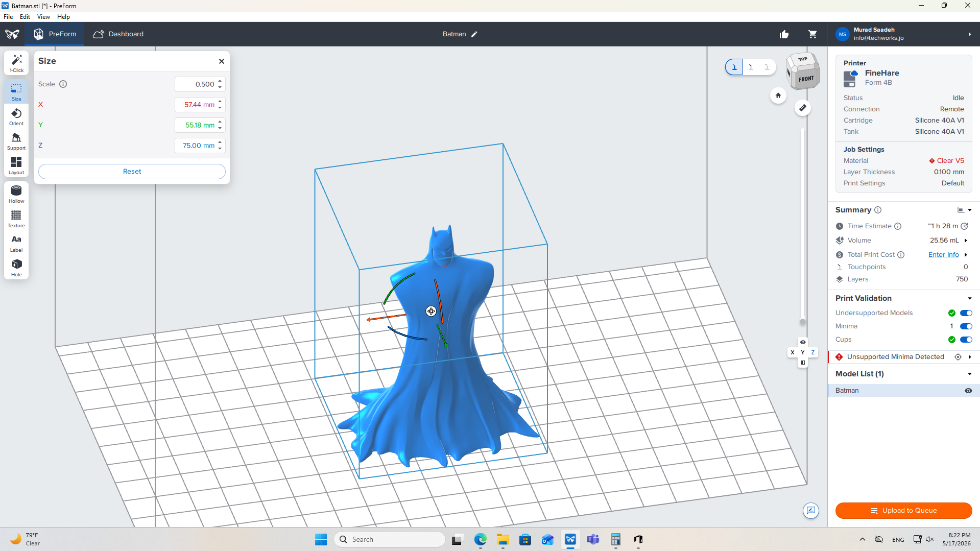Collapse the Print Validation section
Viewport: 980px width, 551px height.
969,298
